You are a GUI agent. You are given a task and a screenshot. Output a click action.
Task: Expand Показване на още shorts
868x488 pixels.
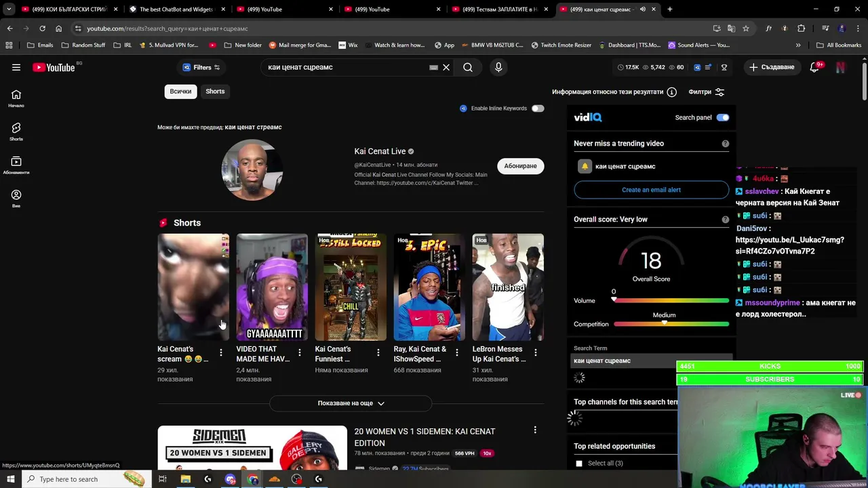pos(351,403)
